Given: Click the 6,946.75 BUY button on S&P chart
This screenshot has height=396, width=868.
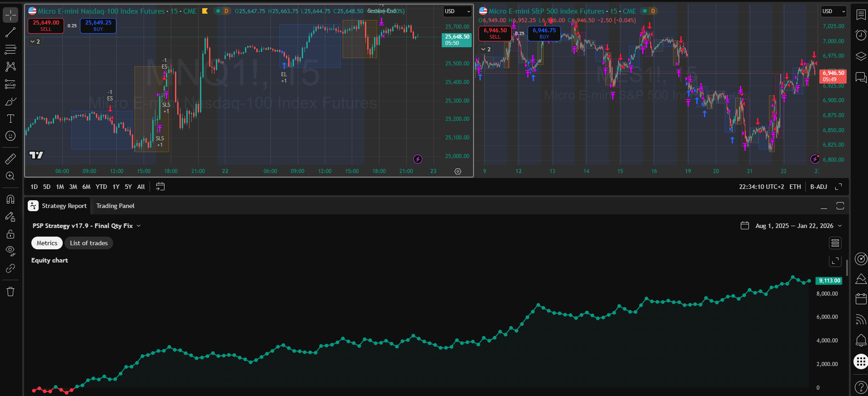Looking at the screenshot, I should (544, 34).
